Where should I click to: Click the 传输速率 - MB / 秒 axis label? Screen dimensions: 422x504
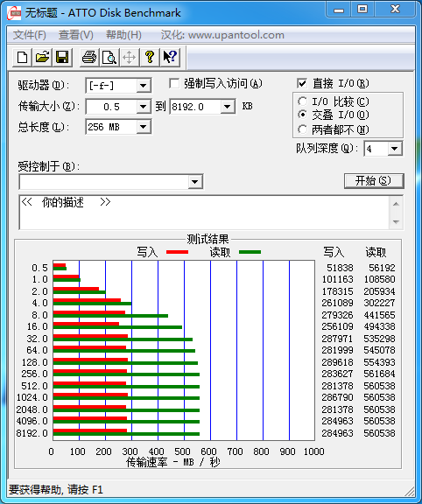[x=173, y=462]
